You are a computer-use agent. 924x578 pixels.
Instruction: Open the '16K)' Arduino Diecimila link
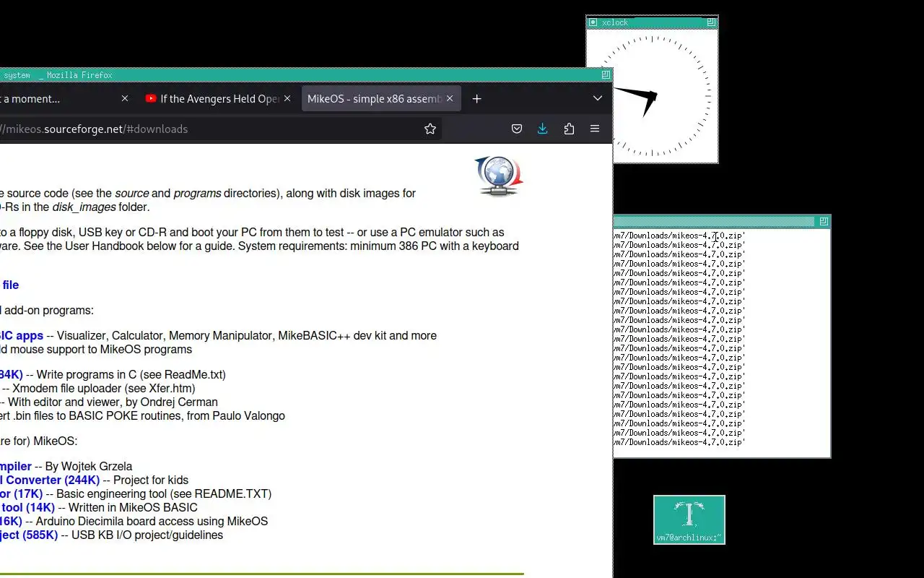tap(11, 522)
